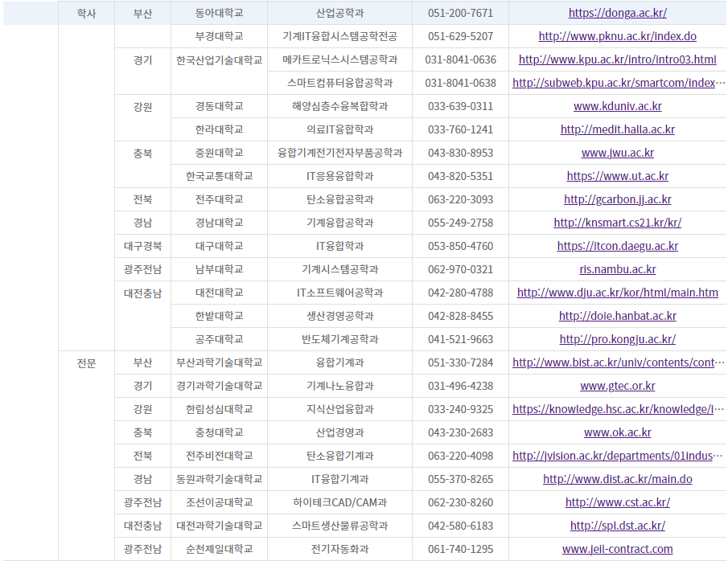Click the 충청대학교 cell
This screenshot has height=561, width=728.
click(219, 432)
